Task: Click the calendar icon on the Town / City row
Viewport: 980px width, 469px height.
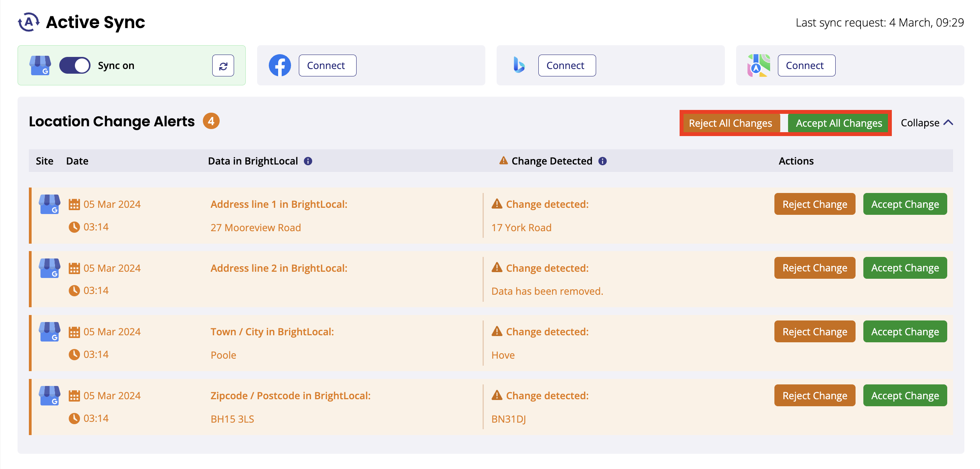Action: [75, 331]
